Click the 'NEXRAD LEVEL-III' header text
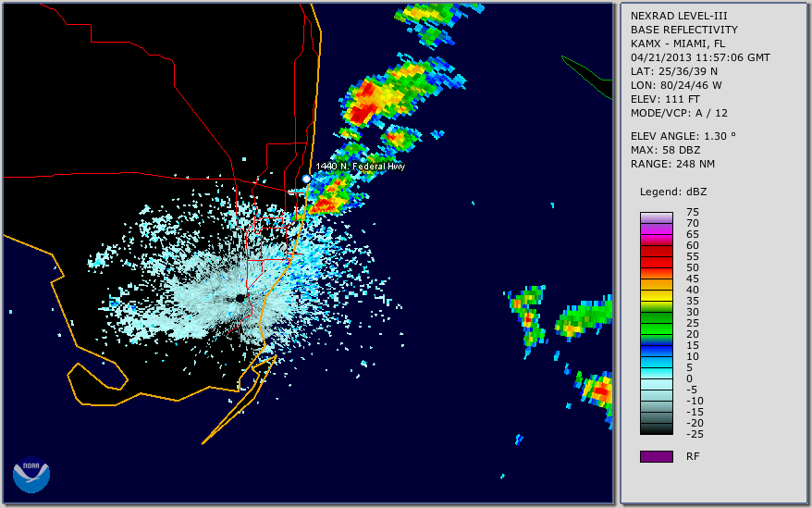Screen dimensions: 812x508 click(x=679, y=16)
